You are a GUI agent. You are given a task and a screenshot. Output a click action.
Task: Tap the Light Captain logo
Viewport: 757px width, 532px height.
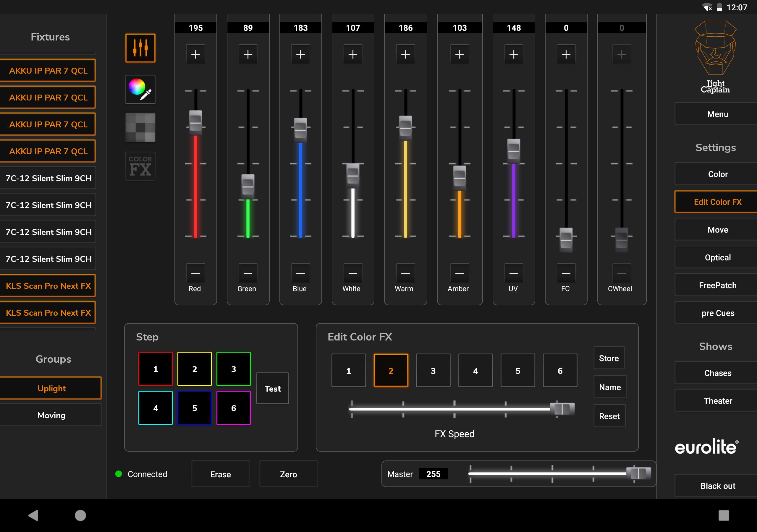pyautogui.click(x=716, y=57)
